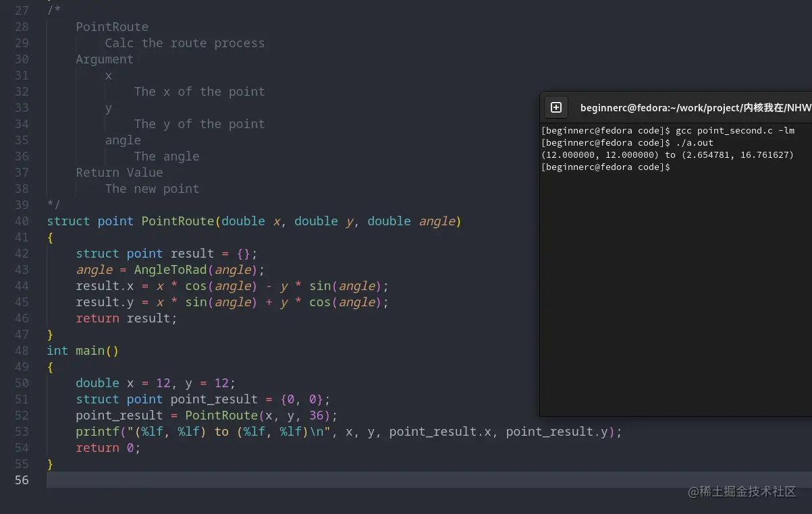Viewport: 812px width, 514px height.
Task: Click the closing '*/' comment marker on line 39
Action: (54, 204)
